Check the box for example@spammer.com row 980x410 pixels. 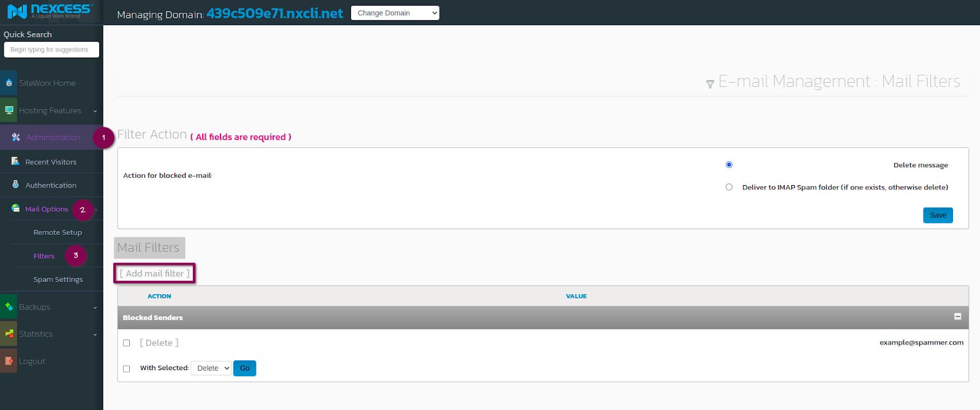pyautogui.click(x=126, y=343)
